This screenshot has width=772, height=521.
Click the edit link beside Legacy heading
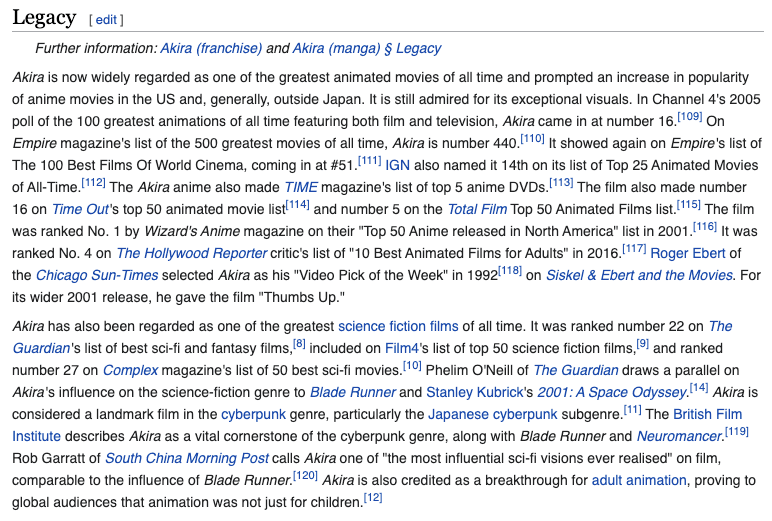(x=105, y=20)
